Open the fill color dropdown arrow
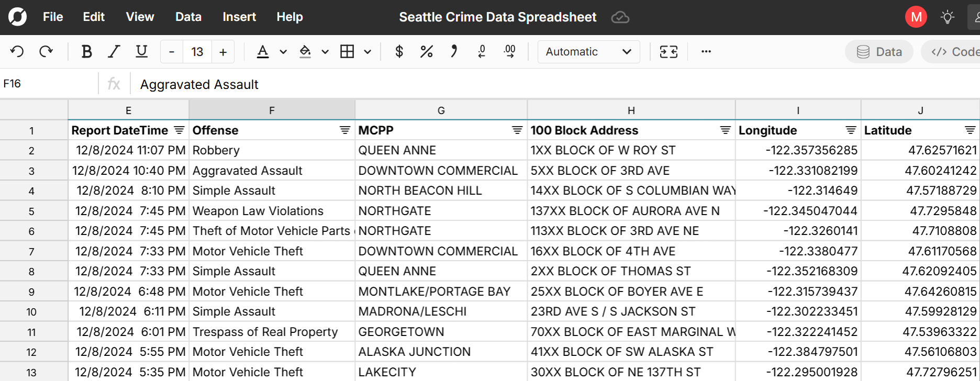 tap(325, 52)
